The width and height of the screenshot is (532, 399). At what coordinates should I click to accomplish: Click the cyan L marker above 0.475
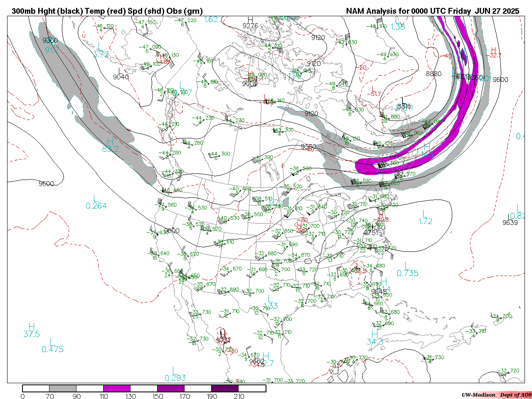(51, 342)
